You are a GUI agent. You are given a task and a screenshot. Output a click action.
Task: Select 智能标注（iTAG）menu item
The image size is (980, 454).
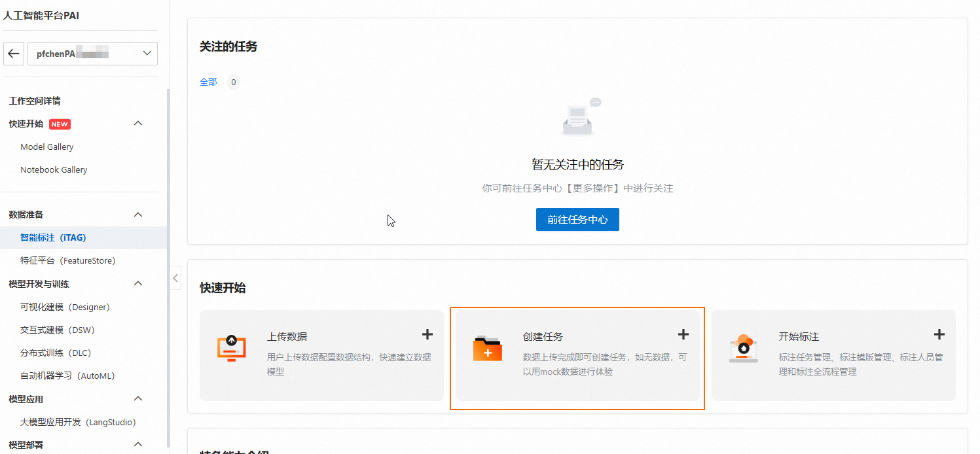(83, 238)
